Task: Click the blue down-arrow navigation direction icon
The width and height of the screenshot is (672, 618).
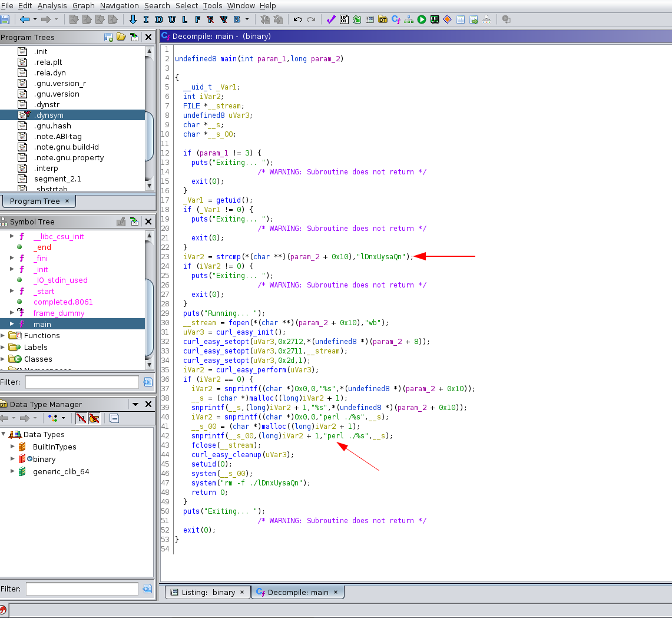Action: coord(133,19)
